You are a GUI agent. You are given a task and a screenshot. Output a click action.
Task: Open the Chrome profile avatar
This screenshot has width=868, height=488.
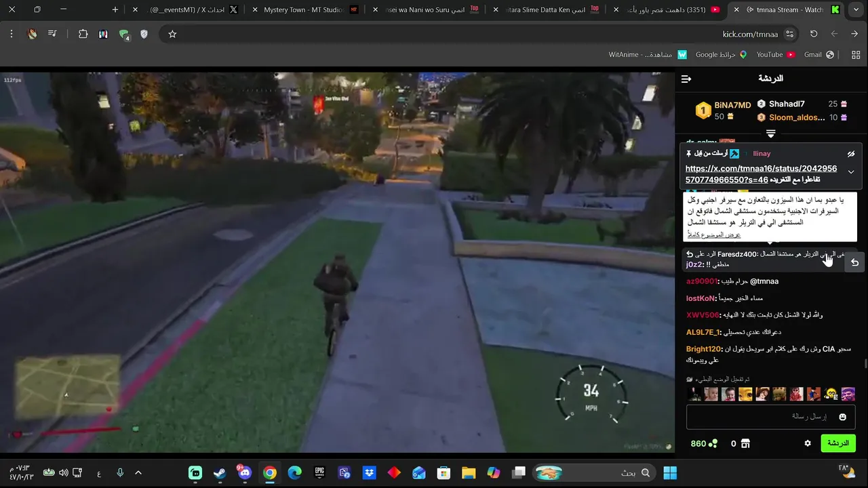(32, 34)
